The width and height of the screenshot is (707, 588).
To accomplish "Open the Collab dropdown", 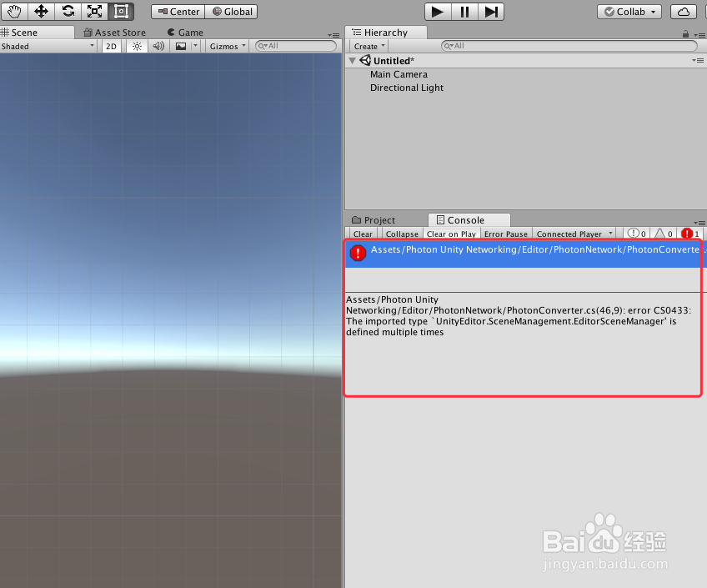I will 629,12.
